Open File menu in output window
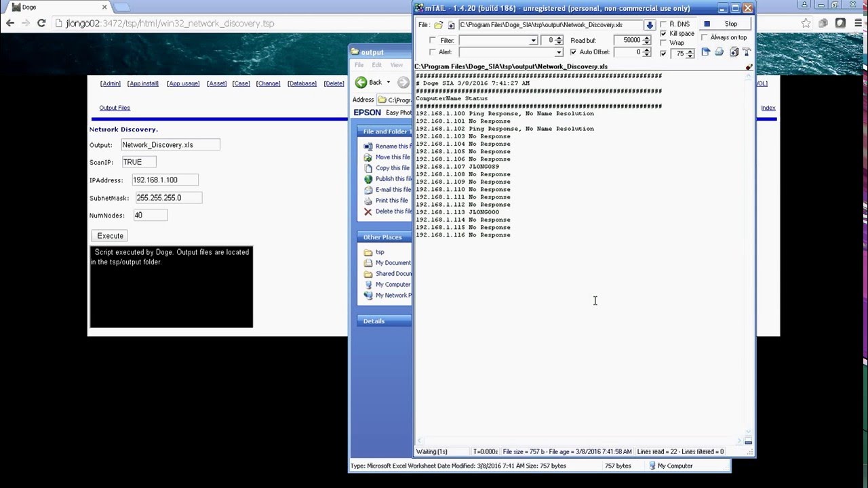This screenshot has height=488, width=868. [x=359, y=65]
